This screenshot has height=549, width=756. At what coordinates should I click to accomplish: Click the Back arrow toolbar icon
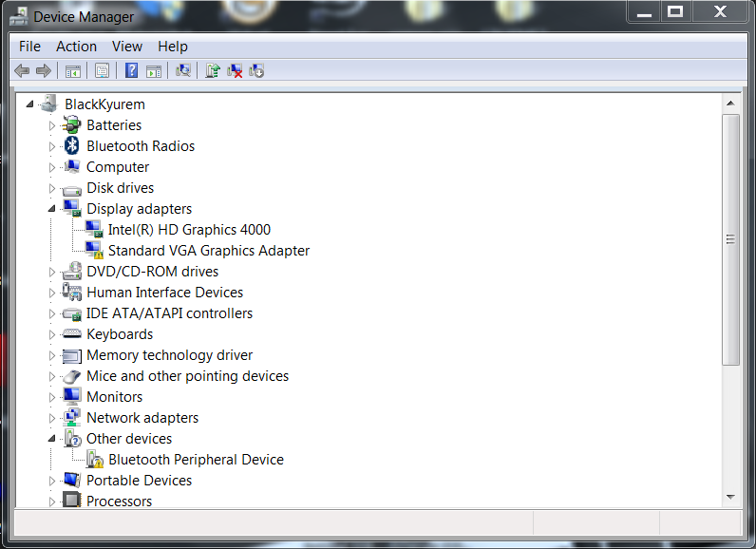pos(22,71)
